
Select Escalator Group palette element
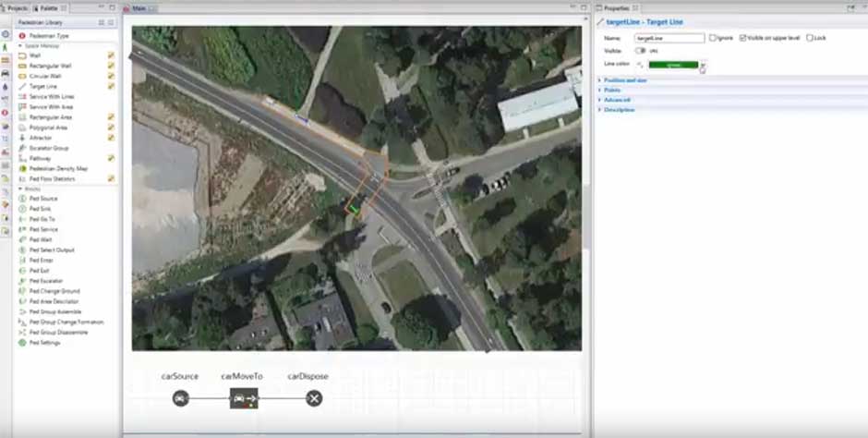pos(48,148)
